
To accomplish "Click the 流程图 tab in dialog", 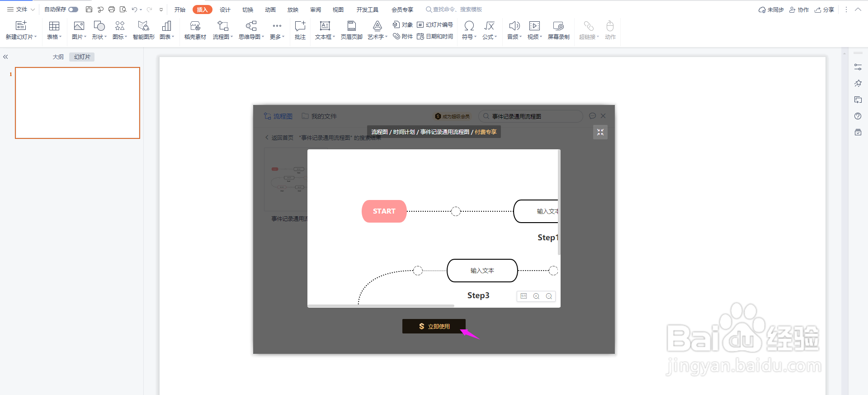I will point(278,116).
